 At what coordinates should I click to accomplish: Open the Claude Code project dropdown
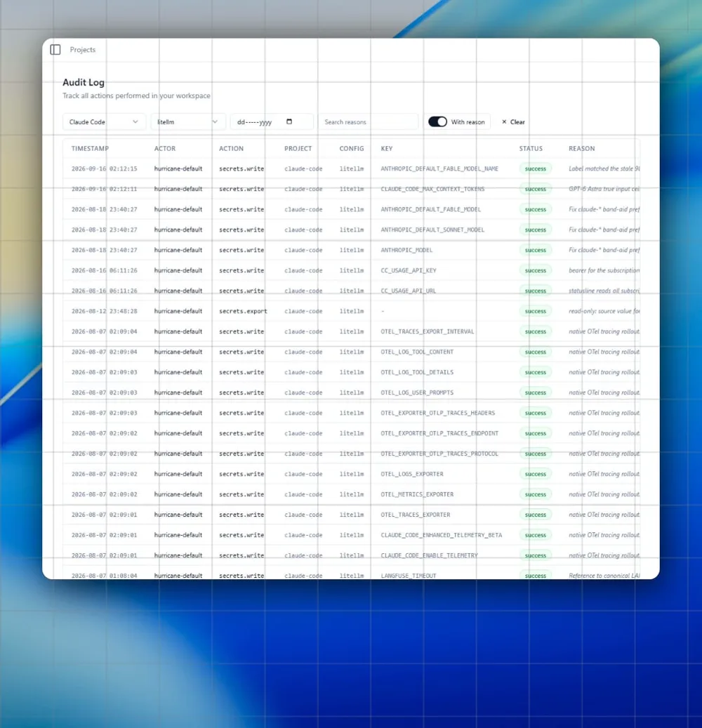coord(104,121)
